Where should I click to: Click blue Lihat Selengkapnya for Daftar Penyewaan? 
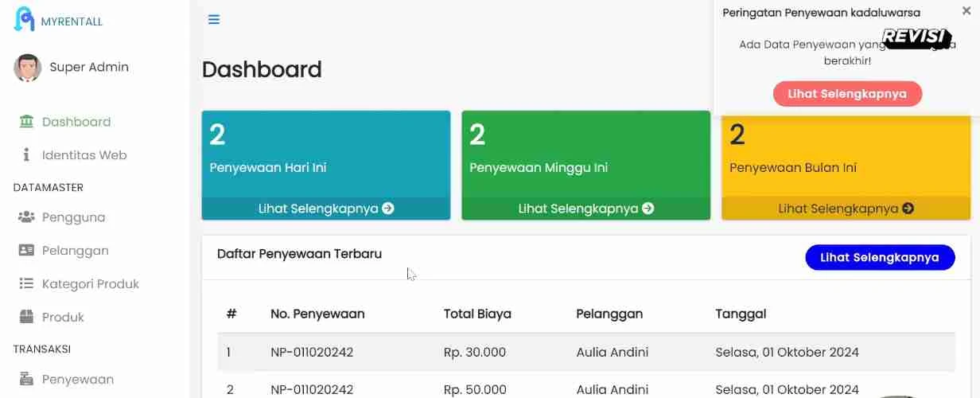(x=880, y=258)
